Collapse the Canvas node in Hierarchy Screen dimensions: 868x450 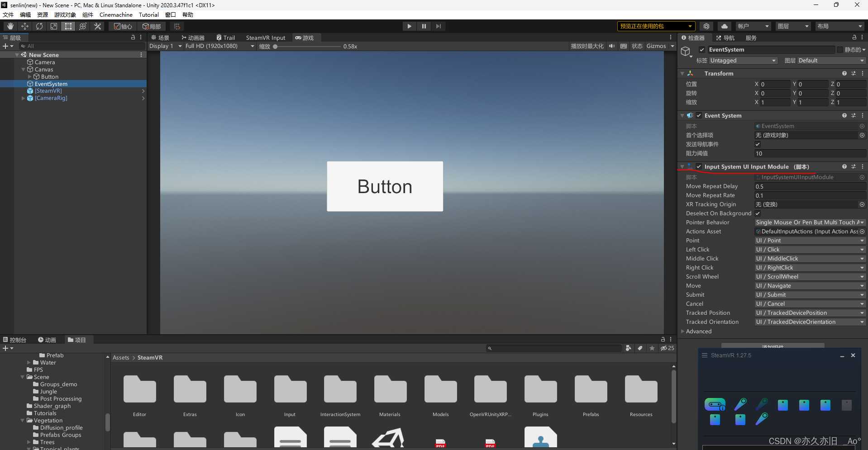tap(23, 70)
